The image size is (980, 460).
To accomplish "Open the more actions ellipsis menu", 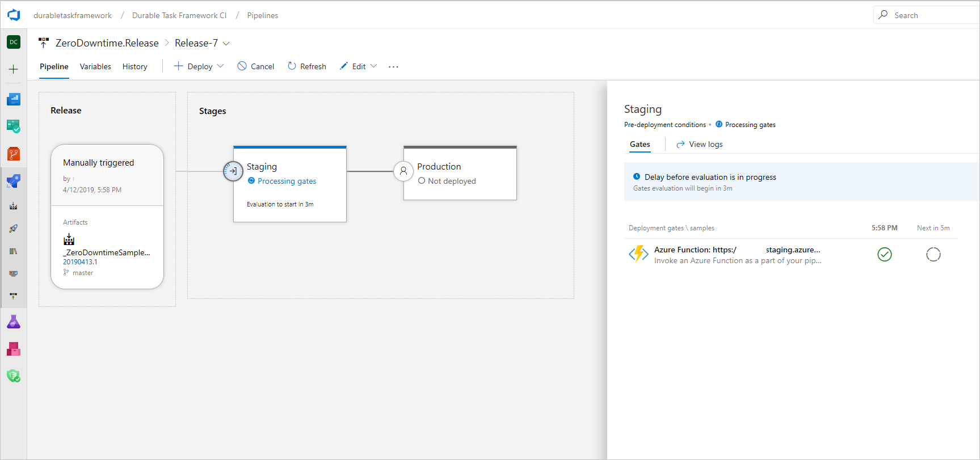I will tap(393, 66).
